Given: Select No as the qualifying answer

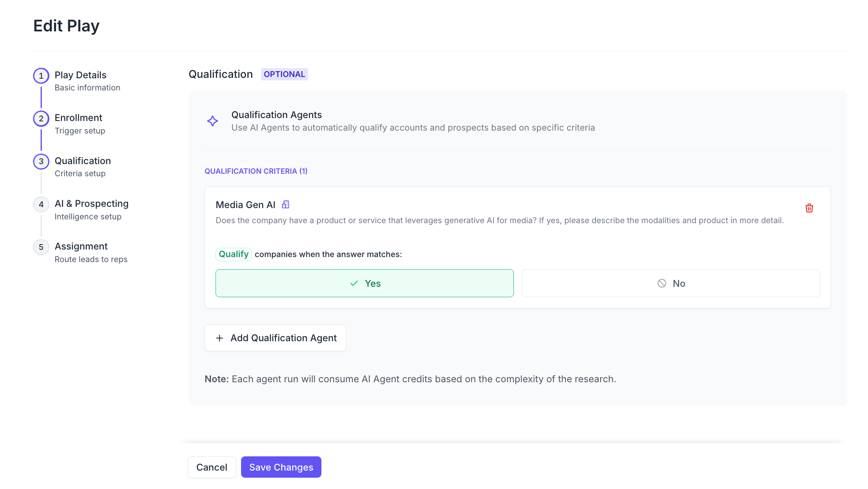Looking at the screenshot, I should pyautogui.click(x=670, y=283).
